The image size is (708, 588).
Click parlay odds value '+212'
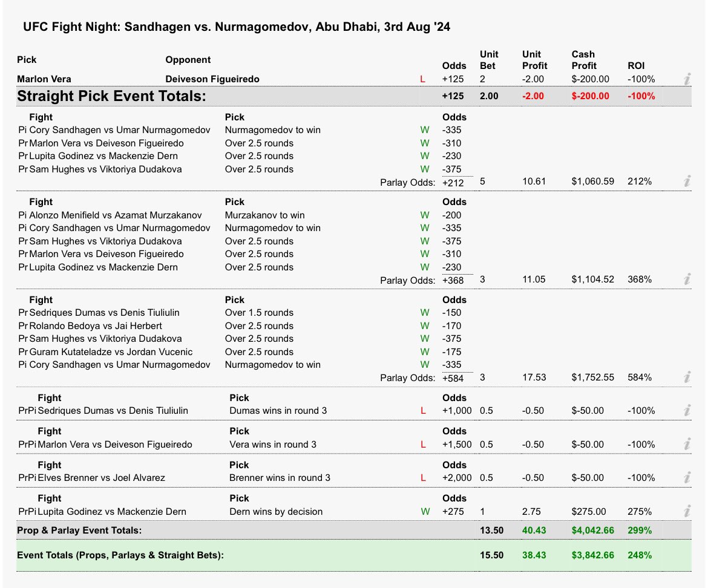tap(453, 183)
